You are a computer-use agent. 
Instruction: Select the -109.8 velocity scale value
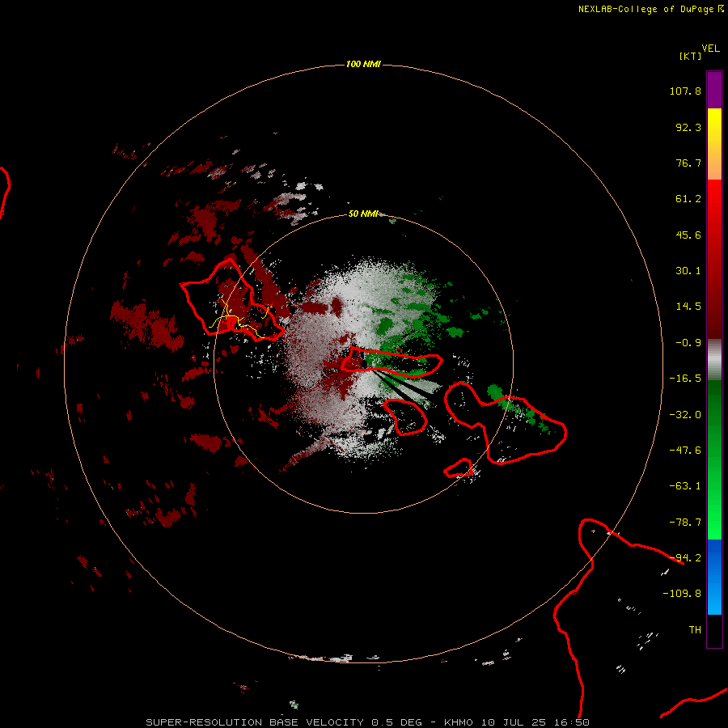point(682,594)
